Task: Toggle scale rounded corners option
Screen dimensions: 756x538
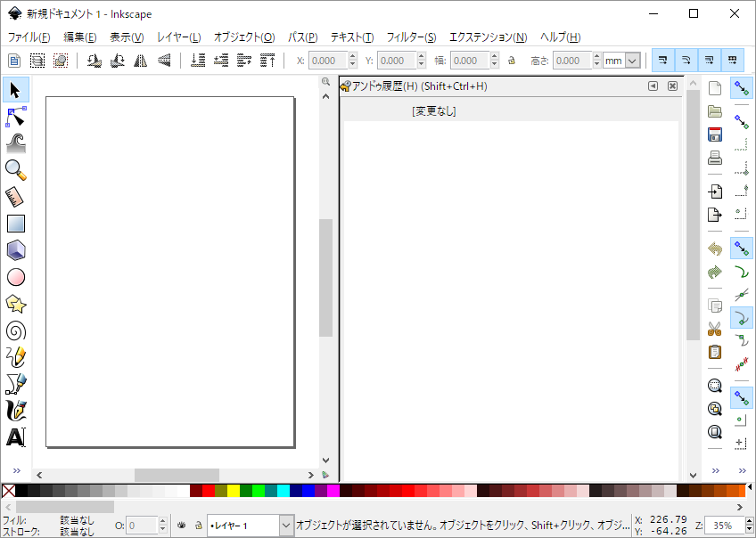Action: point(686,61)
